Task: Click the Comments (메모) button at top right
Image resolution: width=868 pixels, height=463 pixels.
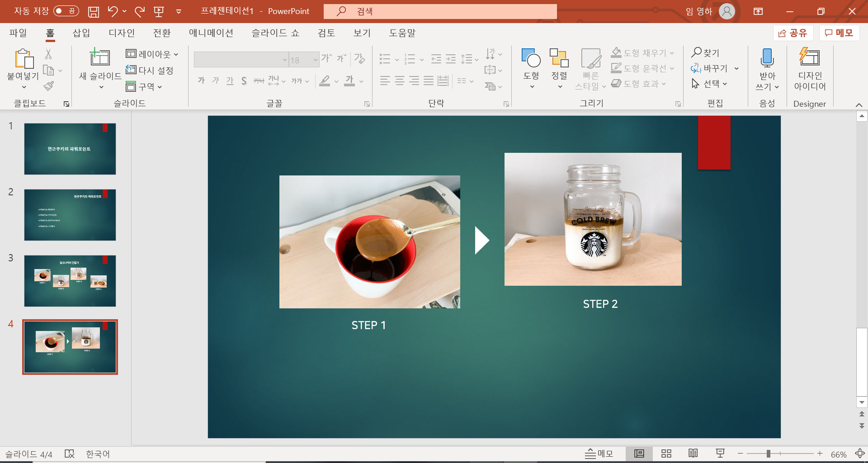Action: [x=839, y=33]
